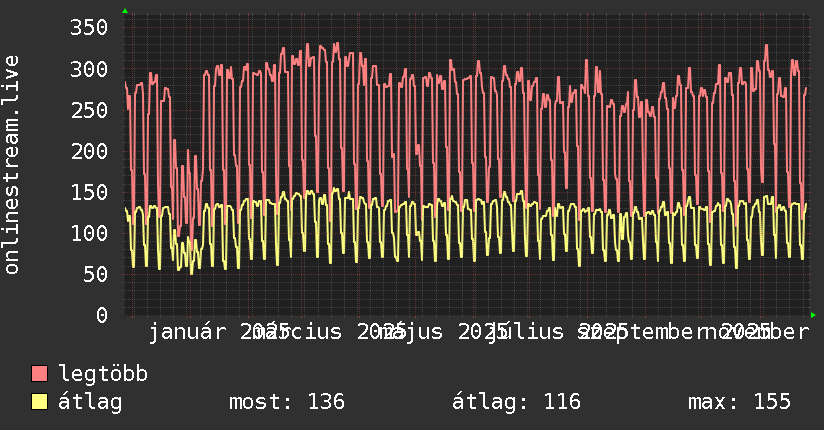Click the yellow átlag legend color square
Viewport: 824px width, 430px height.
tap(39, 402)
